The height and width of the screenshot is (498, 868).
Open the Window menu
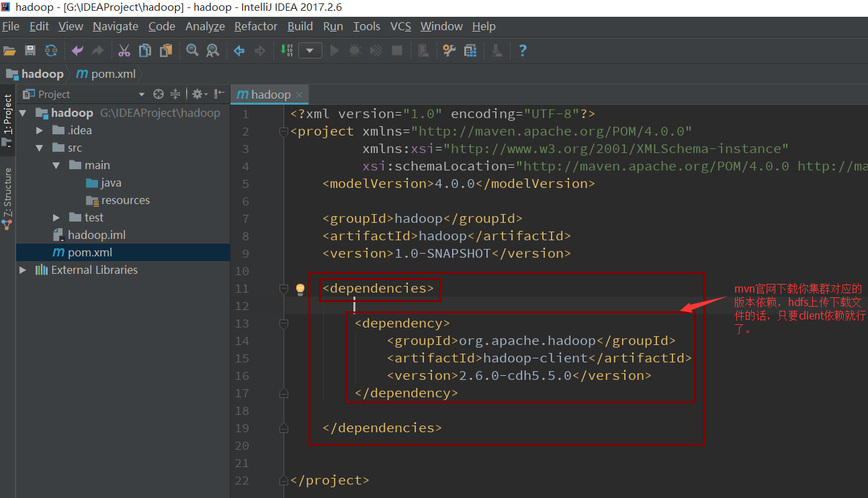coord(441,26)
